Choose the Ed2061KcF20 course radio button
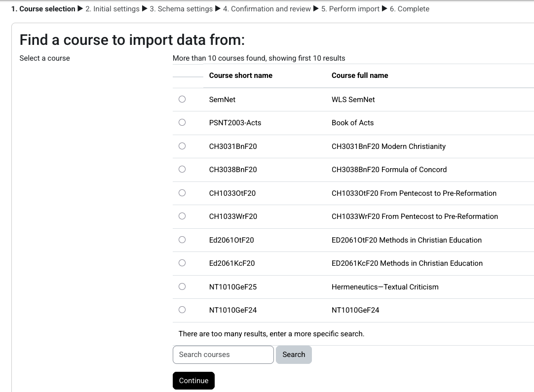Screen dimensions: 534x392 pos(182,263)
